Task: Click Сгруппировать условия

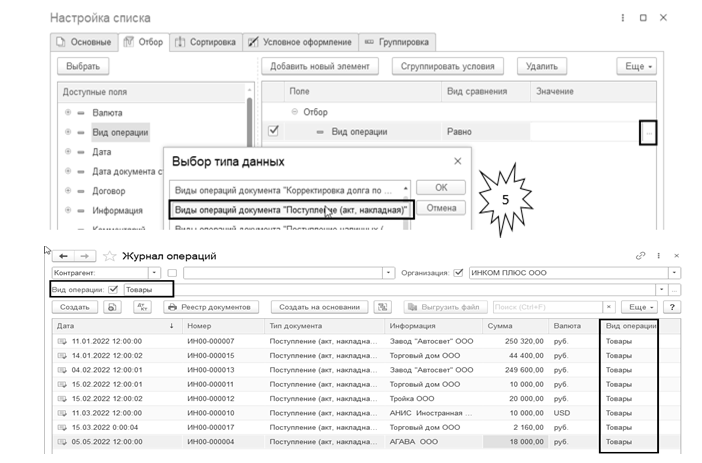Action: [x=448, y=66]
